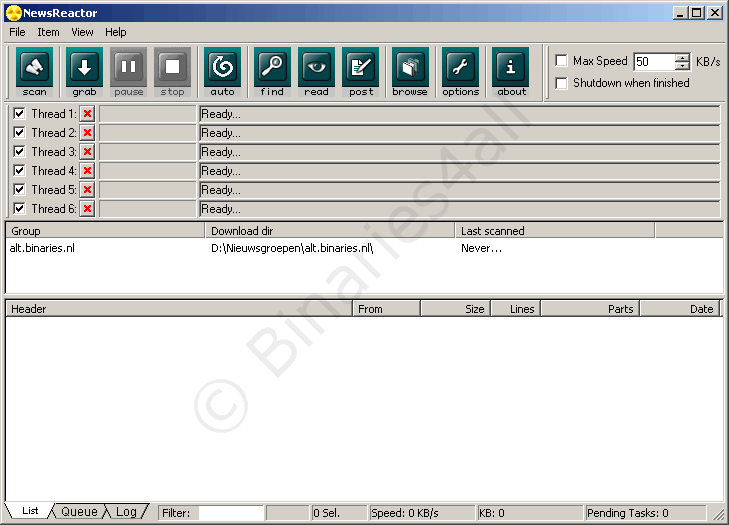Click the red X for Thread 4
This screenshot has height=525, width=729.
tap(87, 171)
